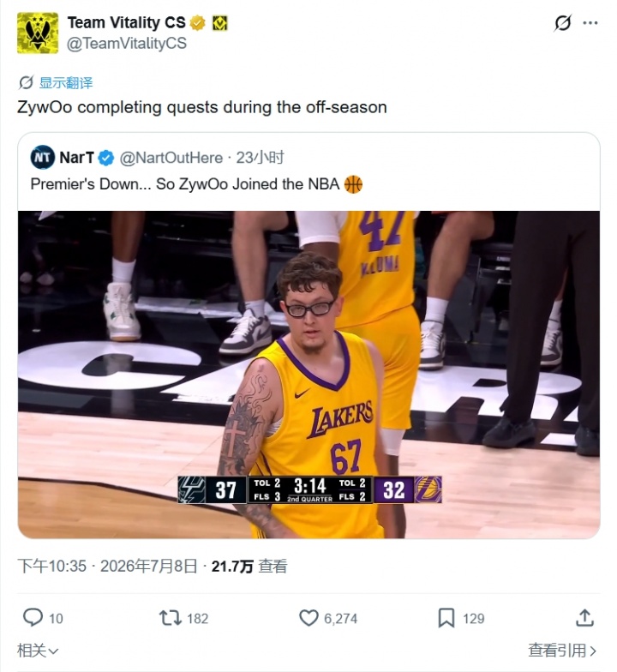Click the gold verified badge
Screen dimensions: 617x672
[197, 22]
